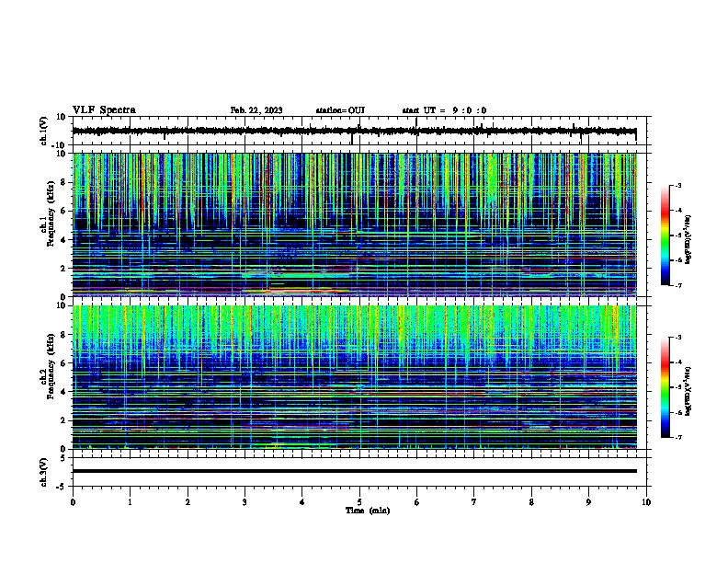This screenshot has width=728, height=563.
Task: Click the "VLF Spectra" title text
Action: (104, 110)
